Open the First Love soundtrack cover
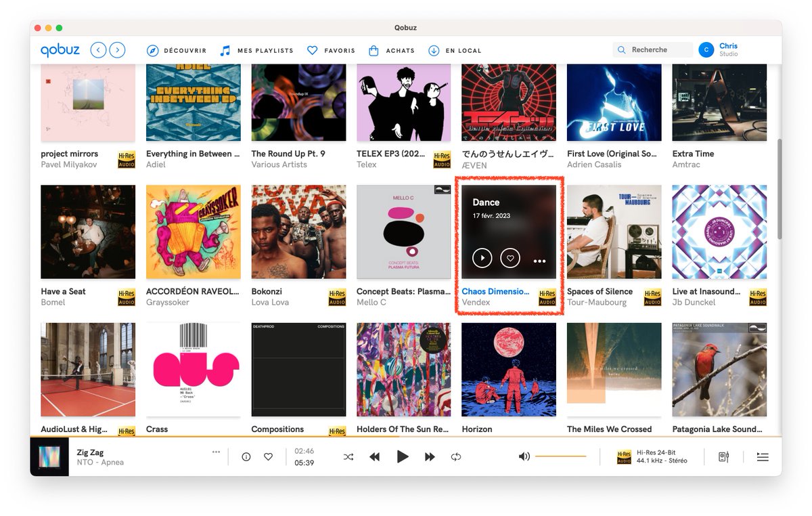This screenshot has width=812, height=516. click(x=614, y=103)
